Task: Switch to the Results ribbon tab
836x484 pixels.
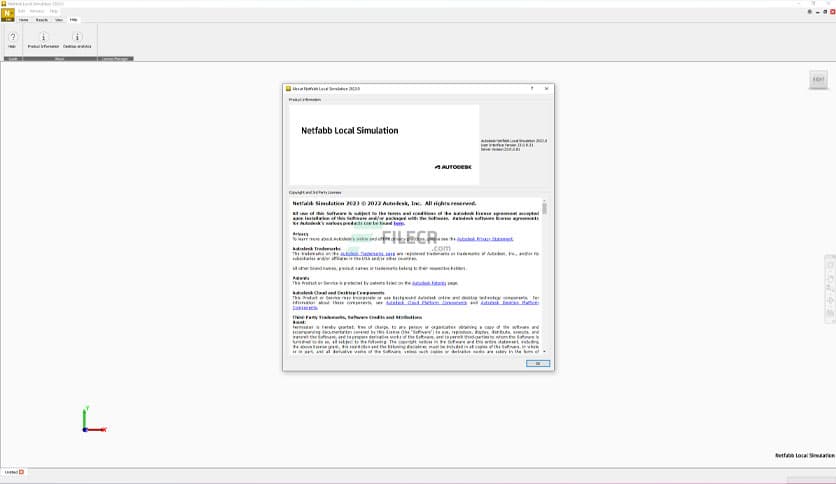Action: coord(42,20)
